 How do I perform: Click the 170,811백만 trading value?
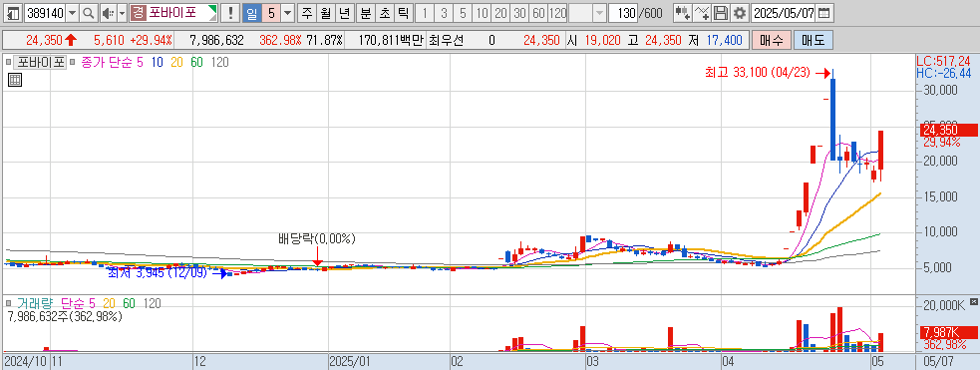(x=391, y=41)
